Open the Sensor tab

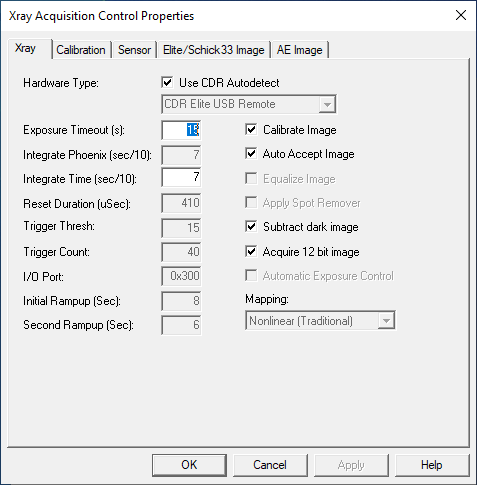(134, 50)
